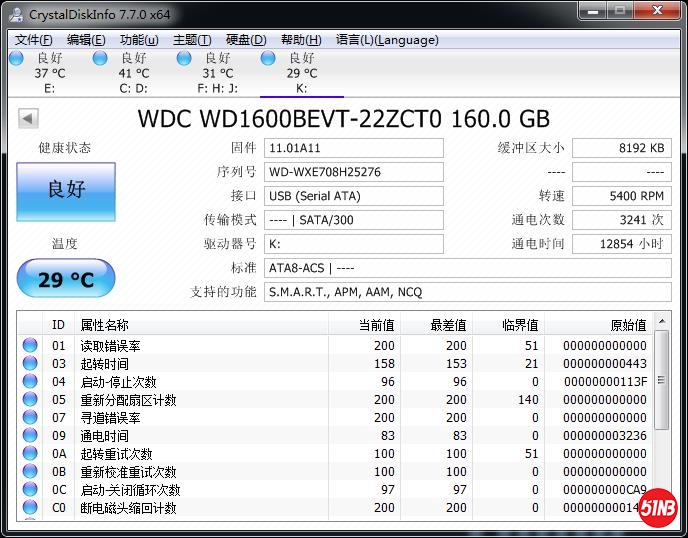This screenshot has width=688, height=538.
Task: Open the 硬盘(D) menu
Action: click(x=246, y=40)
